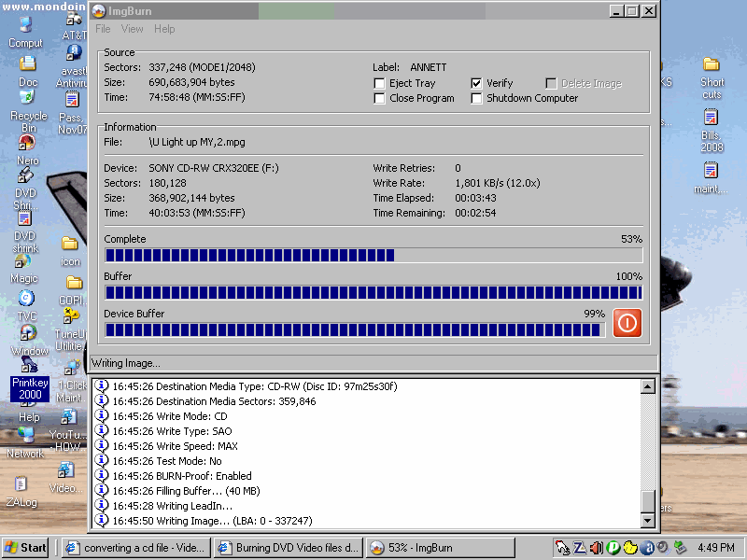747x560 pixels.
Task: Click the Complete progress bar
Action: [373, 255]
